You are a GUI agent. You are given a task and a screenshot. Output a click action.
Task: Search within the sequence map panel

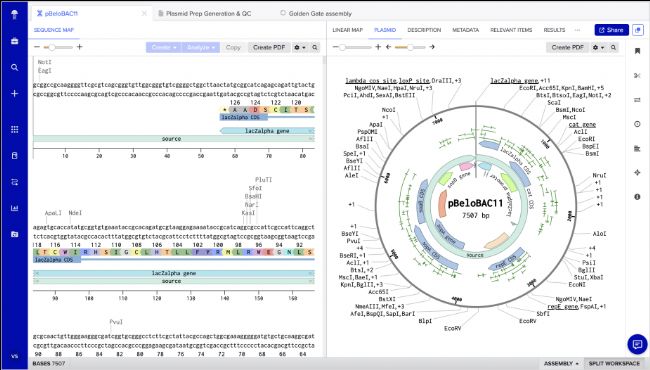[315, 48]
